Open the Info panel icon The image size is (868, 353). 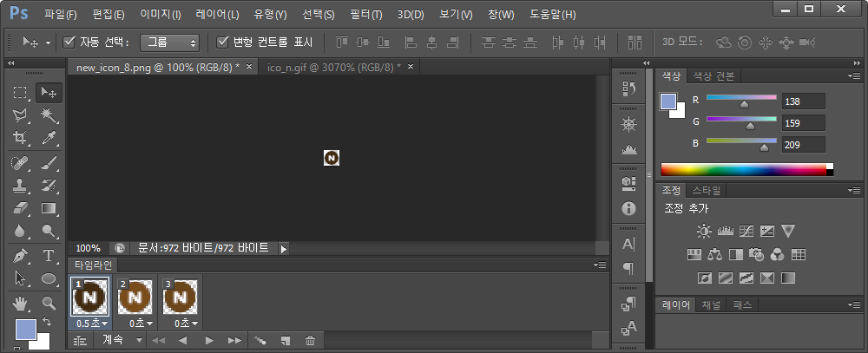[628, 208]
